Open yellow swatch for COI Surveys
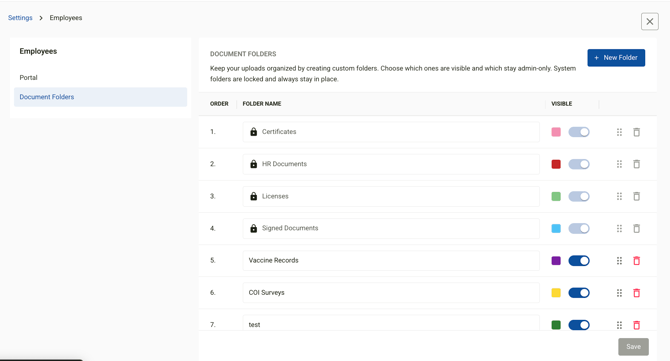670x361 pixels. (x=556, y=293)
